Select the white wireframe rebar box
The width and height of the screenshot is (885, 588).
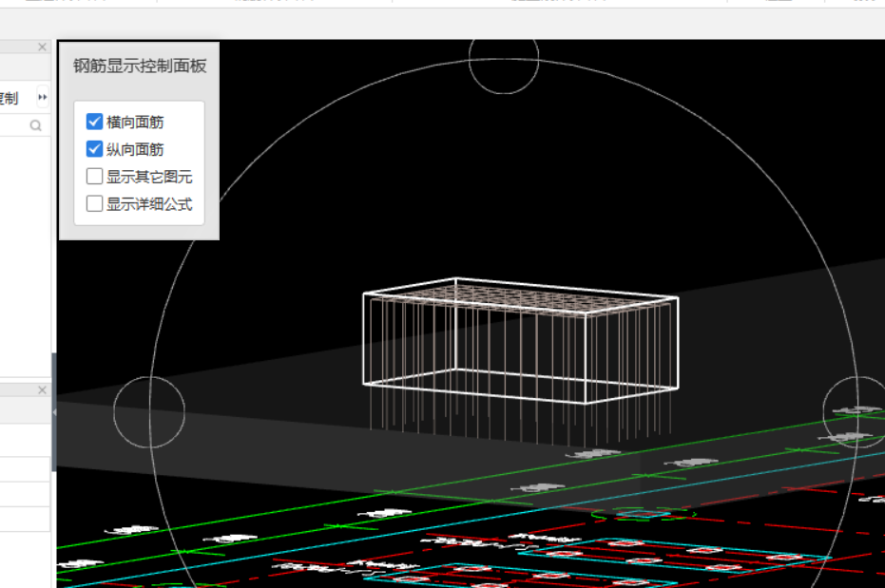520,340
